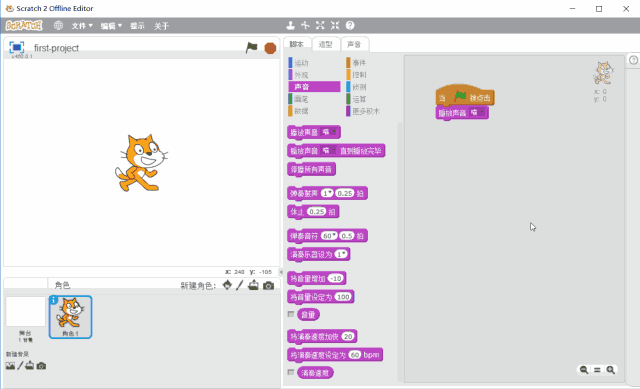
Task: Open the 文件 menu
Action: point(82,26)
